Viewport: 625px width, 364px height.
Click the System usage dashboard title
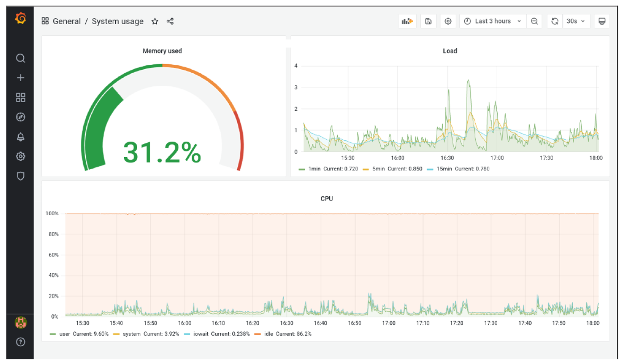click(x=118, y=21)
